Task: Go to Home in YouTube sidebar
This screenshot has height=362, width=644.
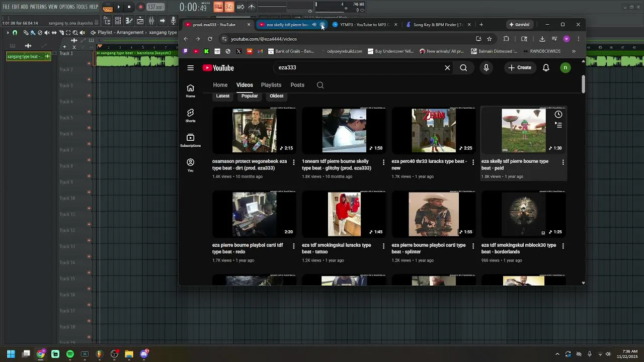Action: pos(190,91)
